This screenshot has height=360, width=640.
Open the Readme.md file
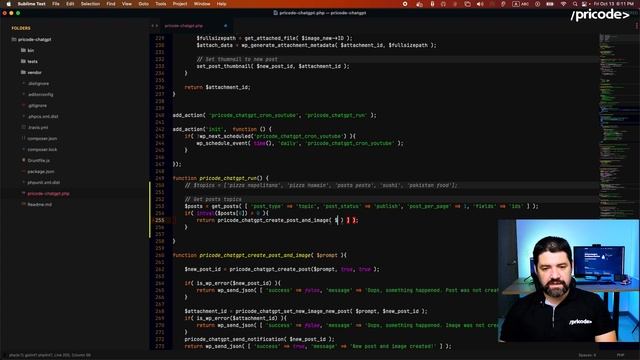40,204
